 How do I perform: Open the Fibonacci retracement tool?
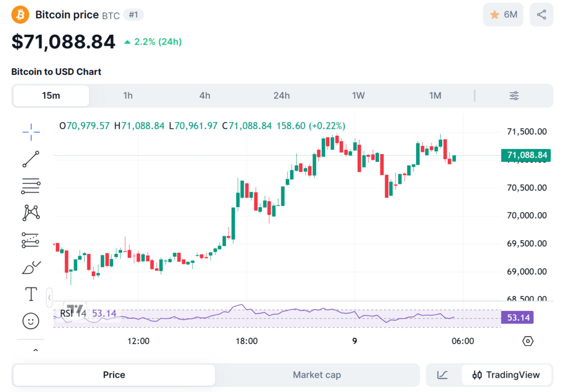click(31, 186)
